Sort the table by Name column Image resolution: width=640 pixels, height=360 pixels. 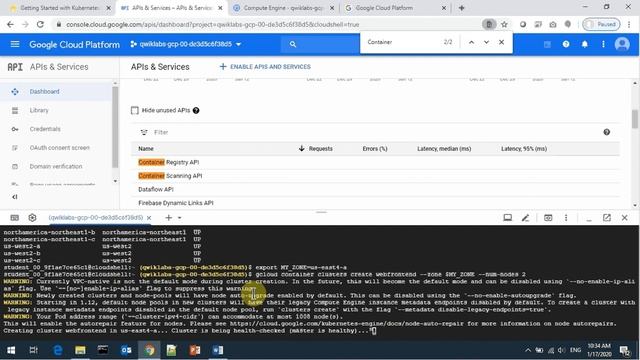coord(146,149)
